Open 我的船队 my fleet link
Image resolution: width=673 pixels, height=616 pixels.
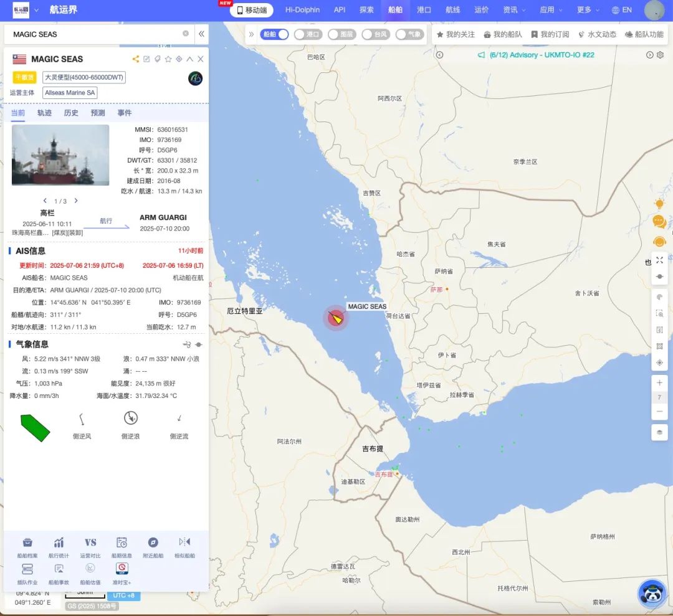[503, 34]
